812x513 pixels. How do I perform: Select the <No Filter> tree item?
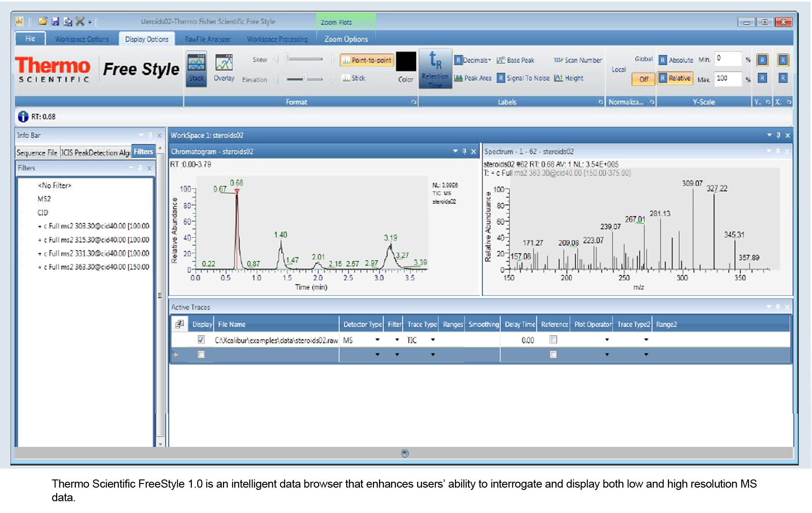click(x=55, y=185)
